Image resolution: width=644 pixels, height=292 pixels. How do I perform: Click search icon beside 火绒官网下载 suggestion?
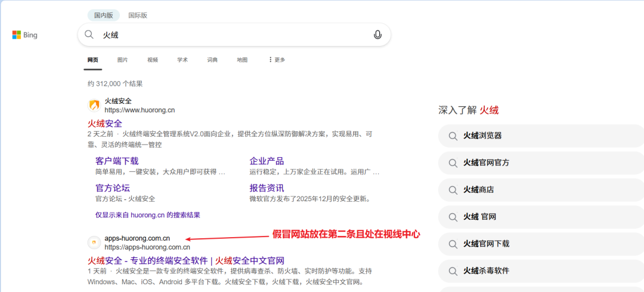pos(453,244)
